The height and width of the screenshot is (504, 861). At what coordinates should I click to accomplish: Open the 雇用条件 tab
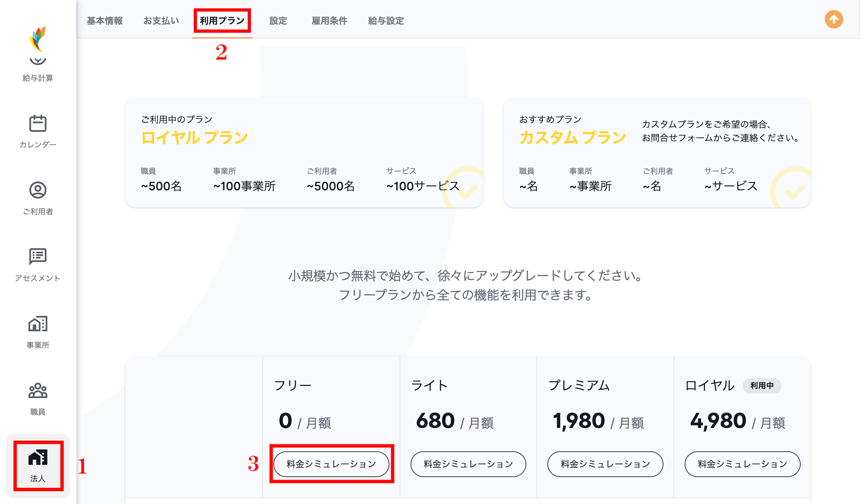(x=329, y=21)
